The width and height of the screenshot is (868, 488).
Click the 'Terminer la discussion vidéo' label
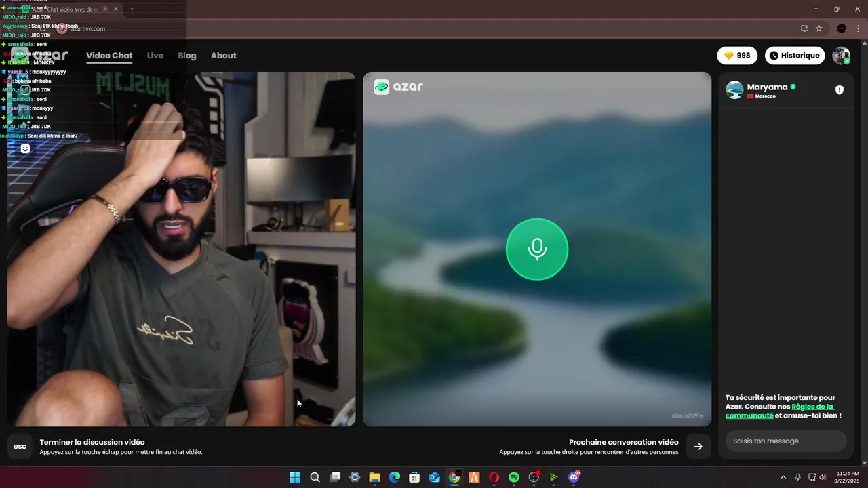click(x=92, y=442)
